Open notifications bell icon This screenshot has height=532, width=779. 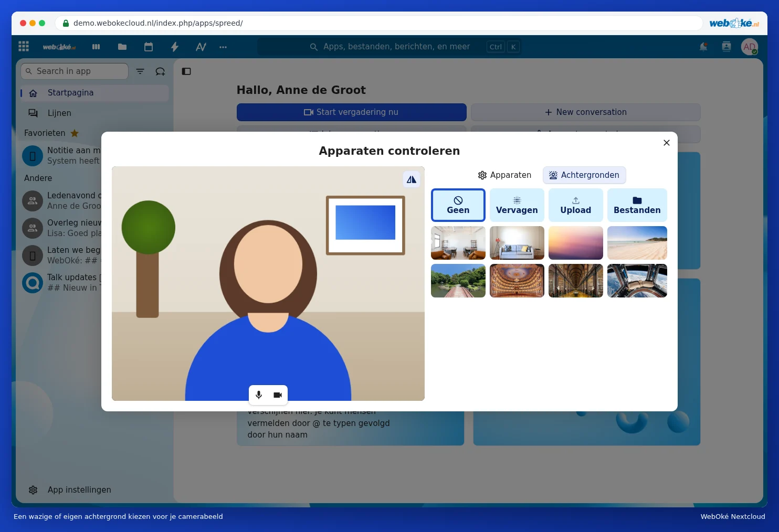tap(703, 47)
